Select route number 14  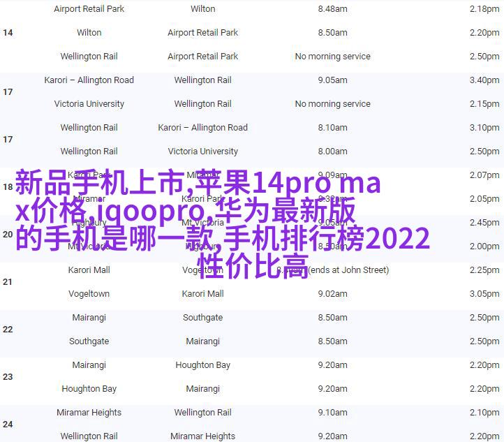point(8,32)
